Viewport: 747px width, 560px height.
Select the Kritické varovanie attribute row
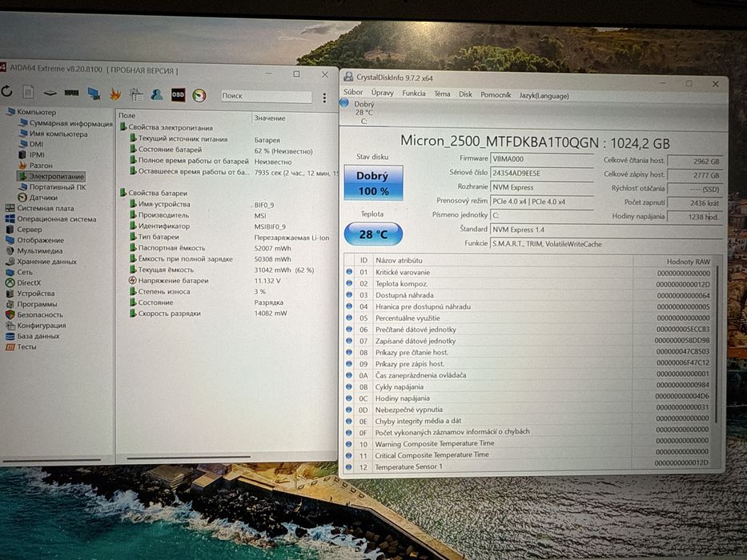(528, 272)
